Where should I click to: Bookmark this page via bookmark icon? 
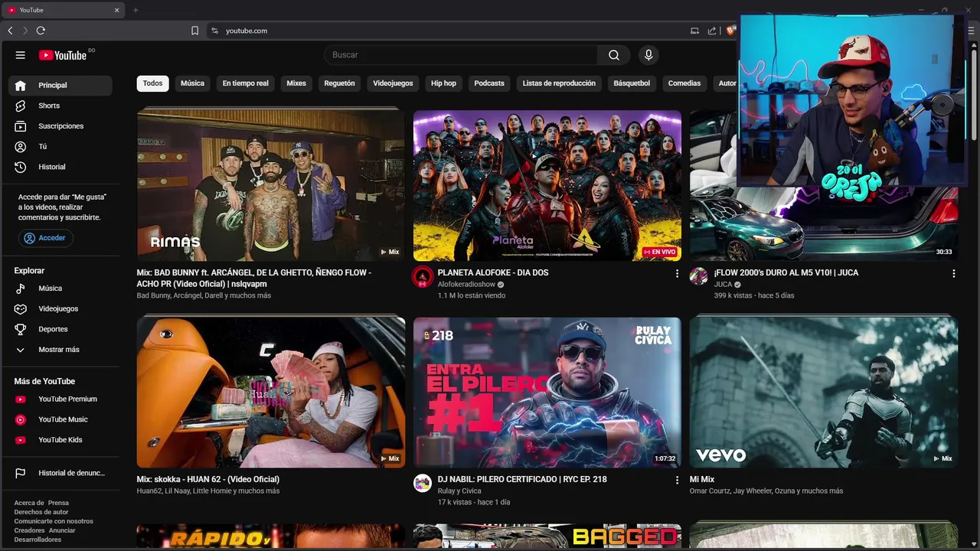click(194, 31)
